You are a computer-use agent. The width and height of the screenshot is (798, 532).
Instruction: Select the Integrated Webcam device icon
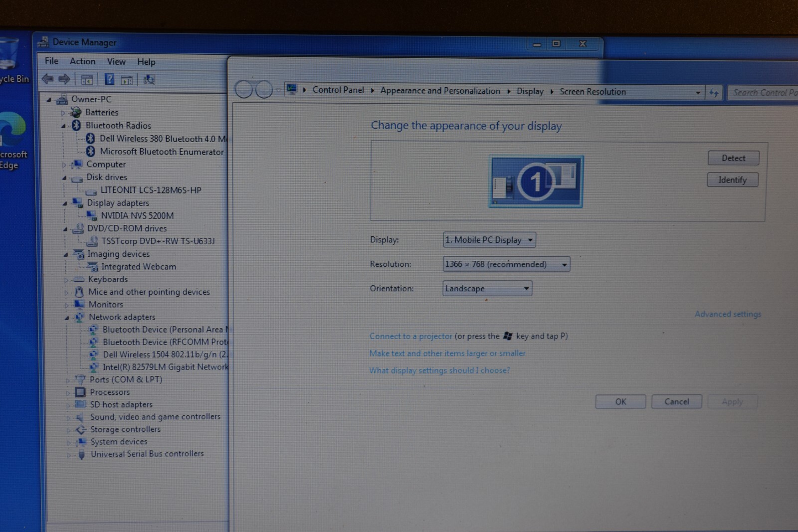pyautogui.click(x=93, y=267)
